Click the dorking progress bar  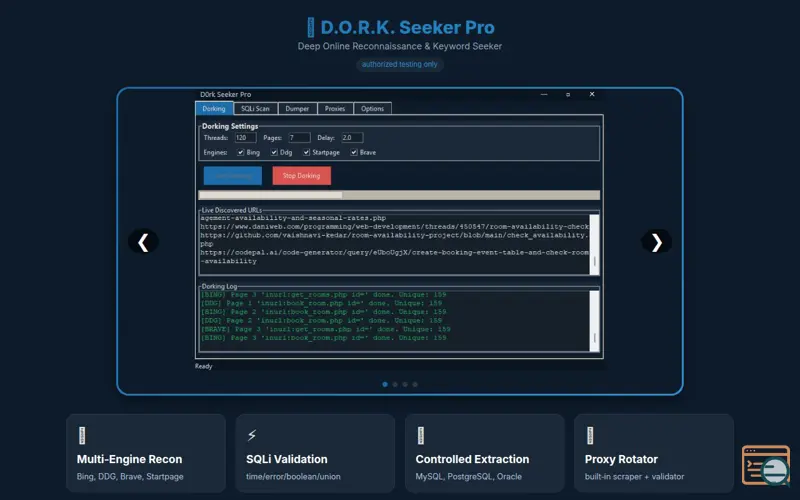click(399, 195)
